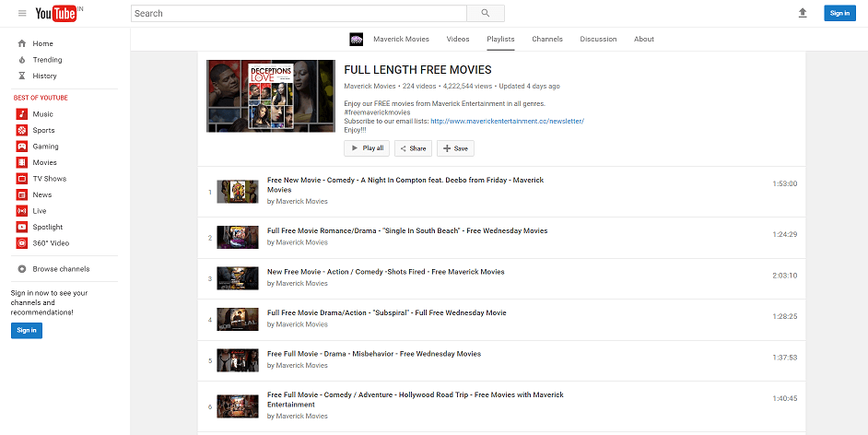The image size is (868, 435).
Task: Click the Share button
Action: (x=413, y=148)
